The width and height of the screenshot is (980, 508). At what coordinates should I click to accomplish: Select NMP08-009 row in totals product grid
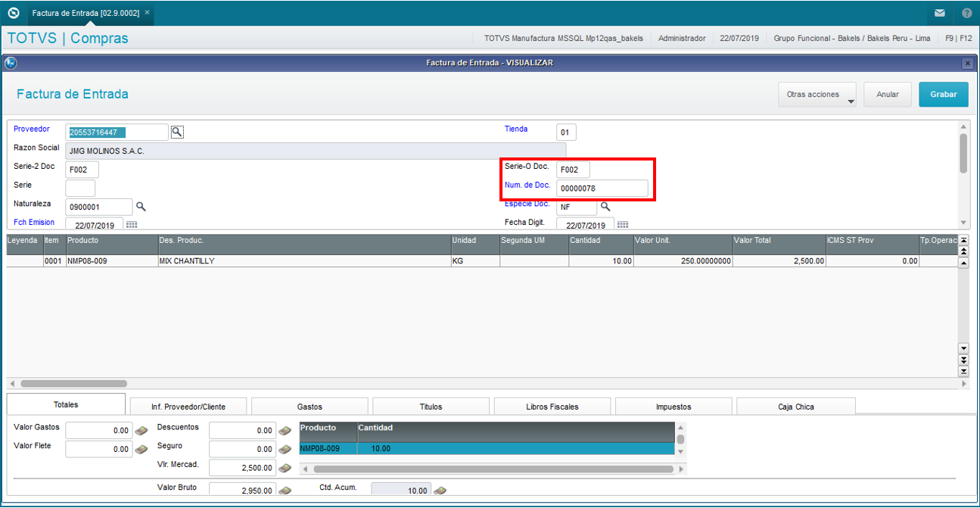[486, 449]
